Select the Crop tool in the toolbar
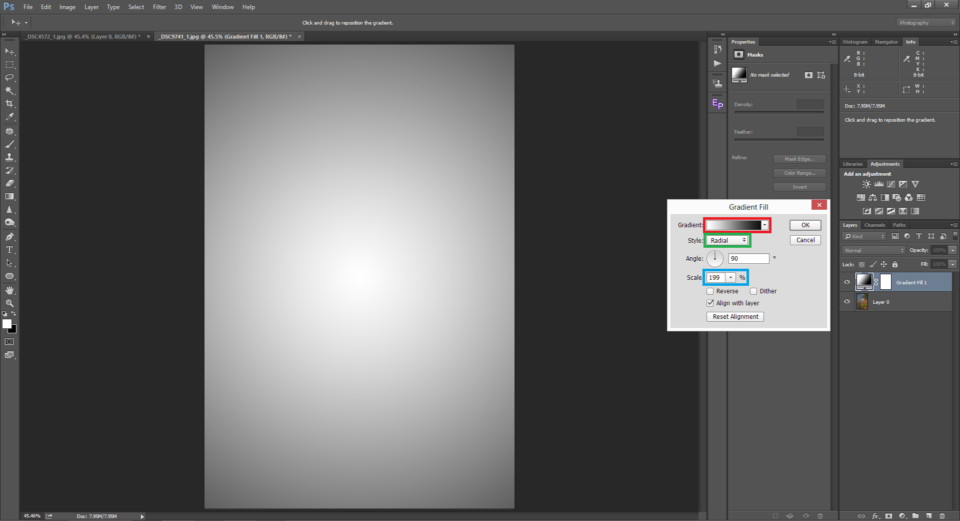Screen dimensions: 960x521 pyautogui.click(x=10, y=103)
